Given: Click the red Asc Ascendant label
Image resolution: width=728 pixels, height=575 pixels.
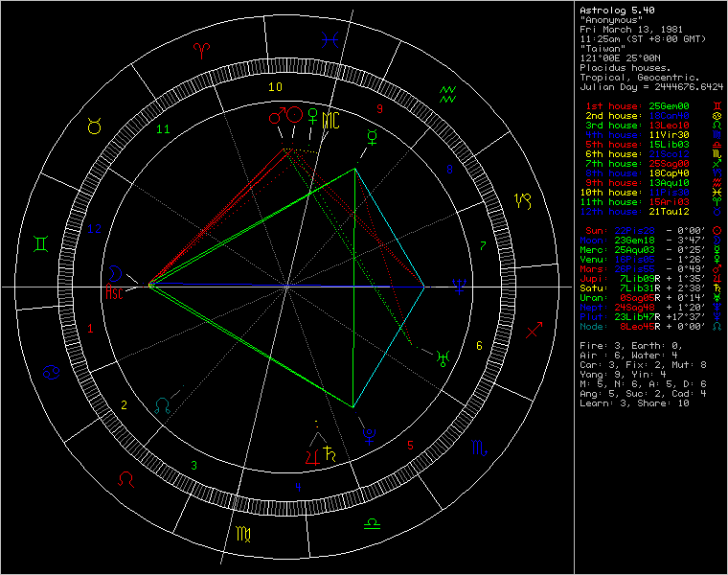Looking at the screenshot, I should 114,292.
